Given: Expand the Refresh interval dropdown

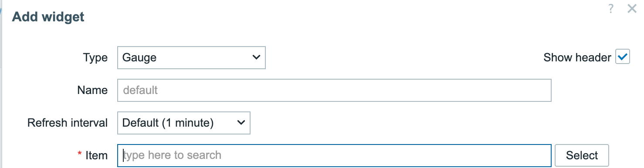Looking at the screenshot, I should (x=184, y=123).
